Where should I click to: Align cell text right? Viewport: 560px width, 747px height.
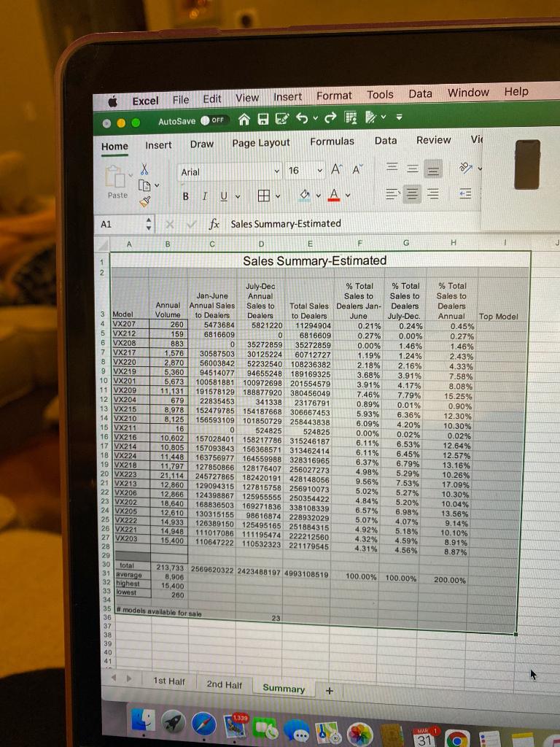[x=433, y=193]
